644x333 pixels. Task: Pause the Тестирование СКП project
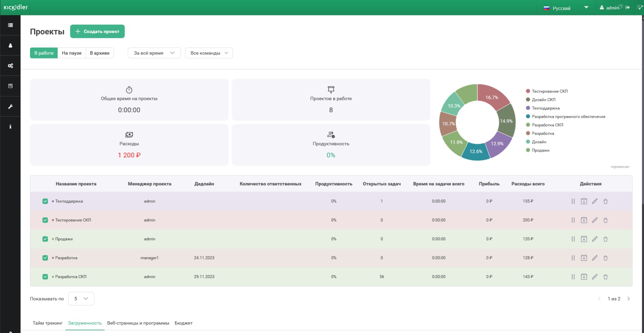[573, 220]
